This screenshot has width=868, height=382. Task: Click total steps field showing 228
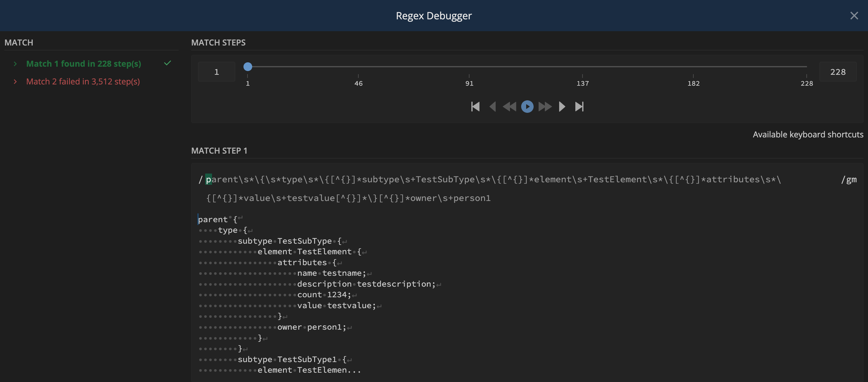pos(838,72)
